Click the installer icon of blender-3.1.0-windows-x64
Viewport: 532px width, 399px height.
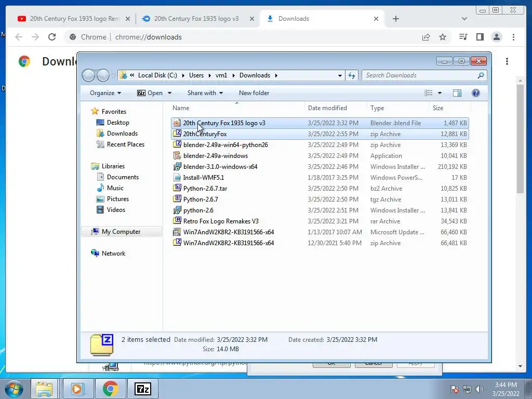pyautogui.click(x=177, y=166)
